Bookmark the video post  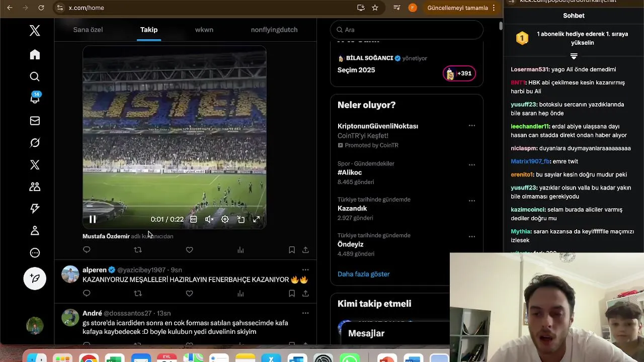pyautogui.click(x=292, y=250)
